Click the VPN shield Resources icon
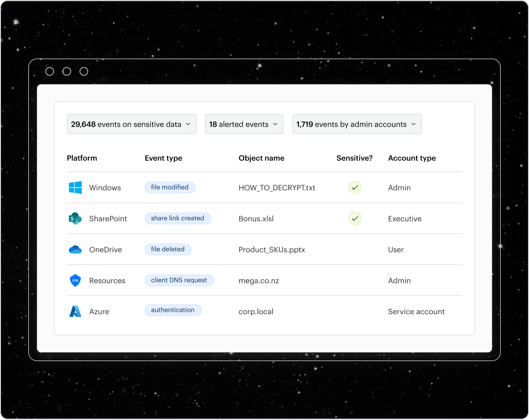Screen dimensions: 529x420 75,281
